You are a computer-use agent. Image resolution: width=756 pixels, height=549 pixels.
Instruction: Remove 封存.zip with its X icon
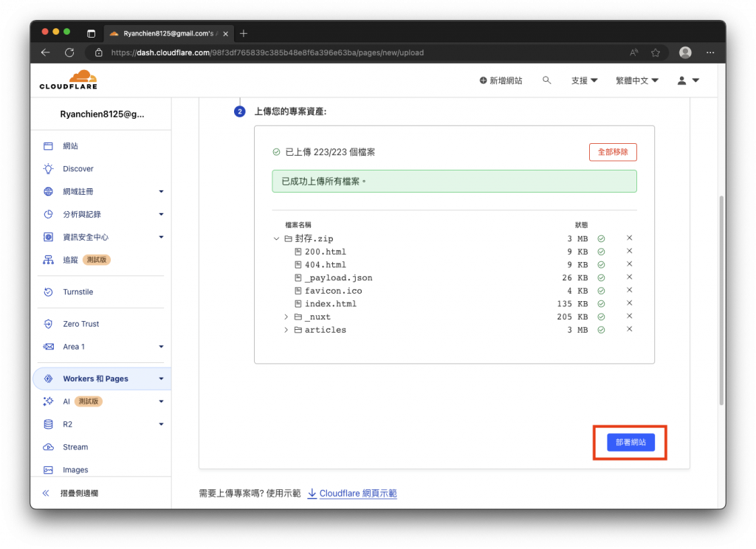629,238
